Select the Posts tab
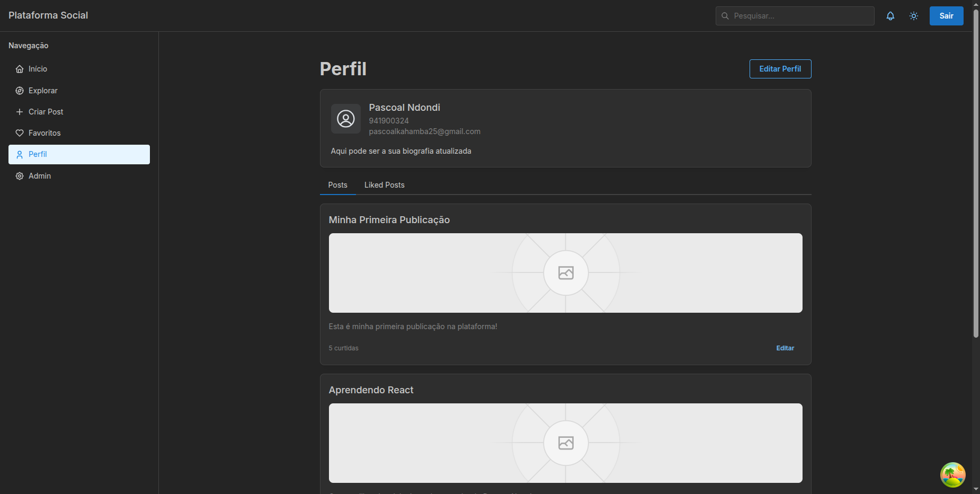Screen dimensions: 980x494 click(337, 185)
